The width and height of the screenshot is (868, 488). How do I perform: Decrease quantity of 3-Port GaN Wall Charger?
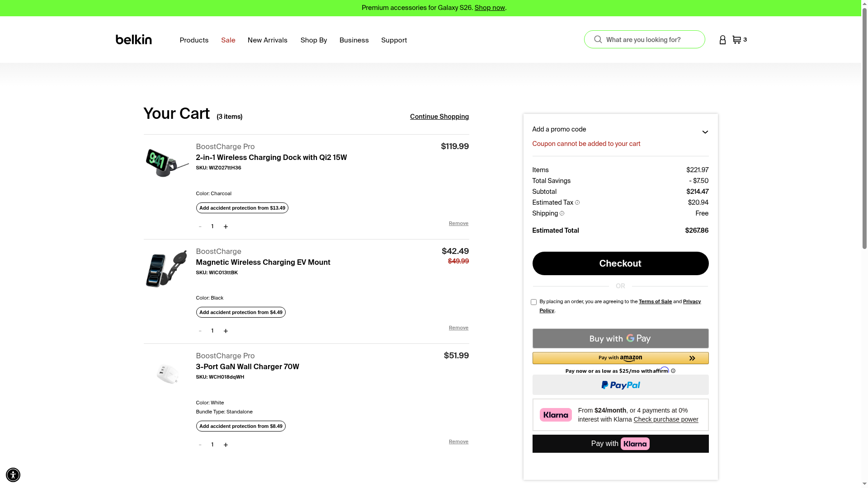point(200,445)
